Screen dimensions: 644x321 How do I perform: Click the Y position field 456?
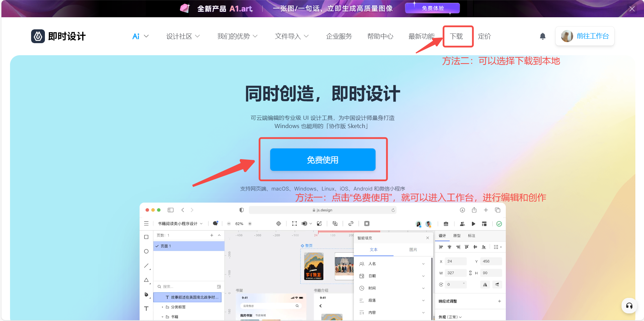click(491, 261)
